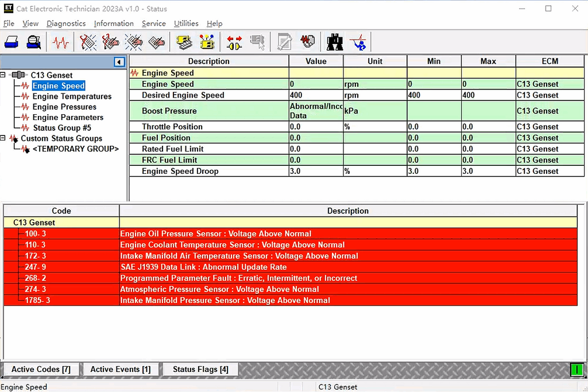Select Engine Speed in the tree
The width and height of the screenshot is (588, 392).
(x=59, y=86)
